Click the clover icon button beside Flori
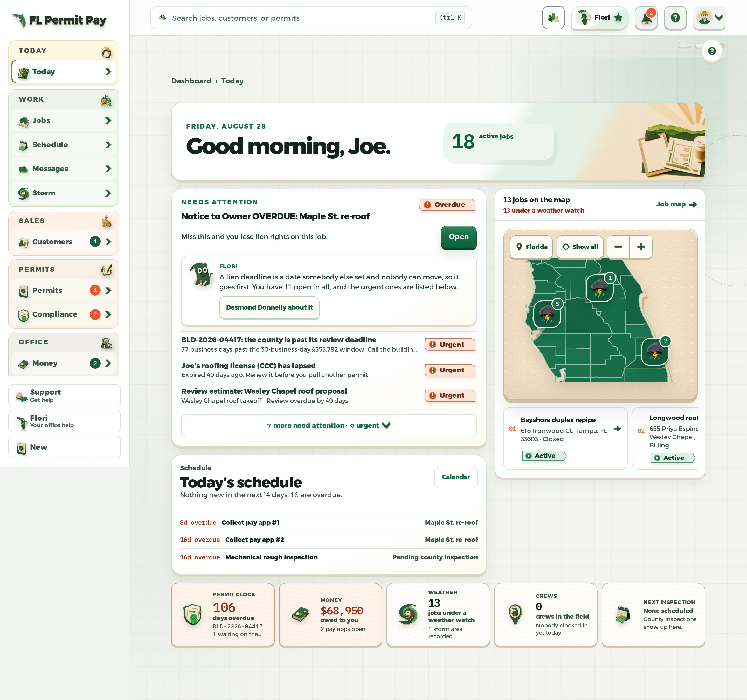747x700 pixels. coord(553,18)
